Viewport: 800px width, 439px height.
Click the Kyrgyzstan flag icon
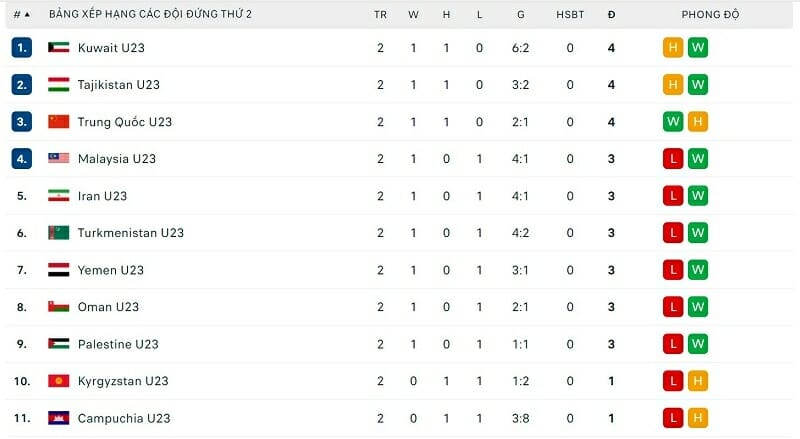[58, 381]
